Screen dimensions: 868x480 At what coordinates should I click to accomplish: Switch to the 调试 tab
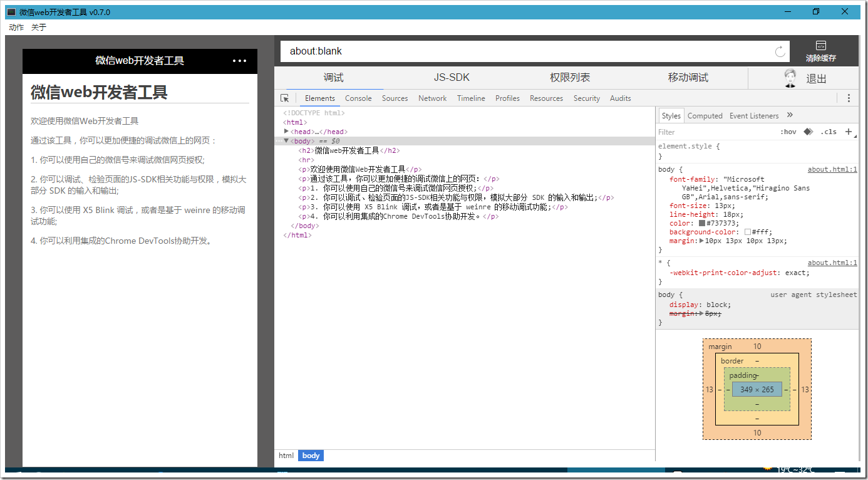[x=333, y=78]
